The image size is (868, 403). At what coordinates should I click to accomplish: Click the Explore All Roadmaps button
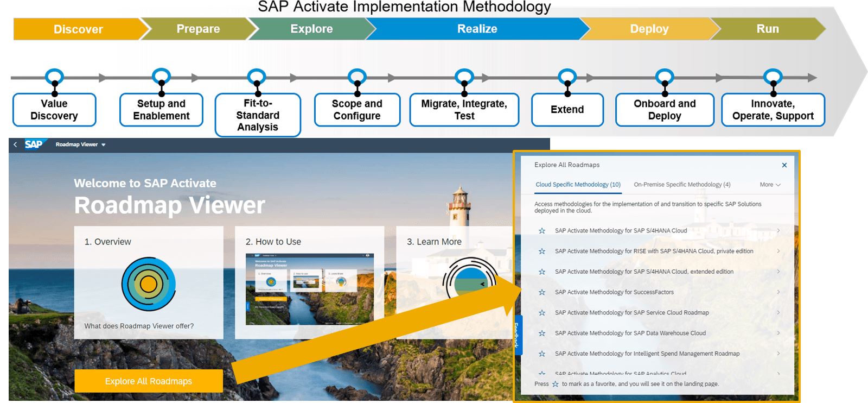[149, 381]
